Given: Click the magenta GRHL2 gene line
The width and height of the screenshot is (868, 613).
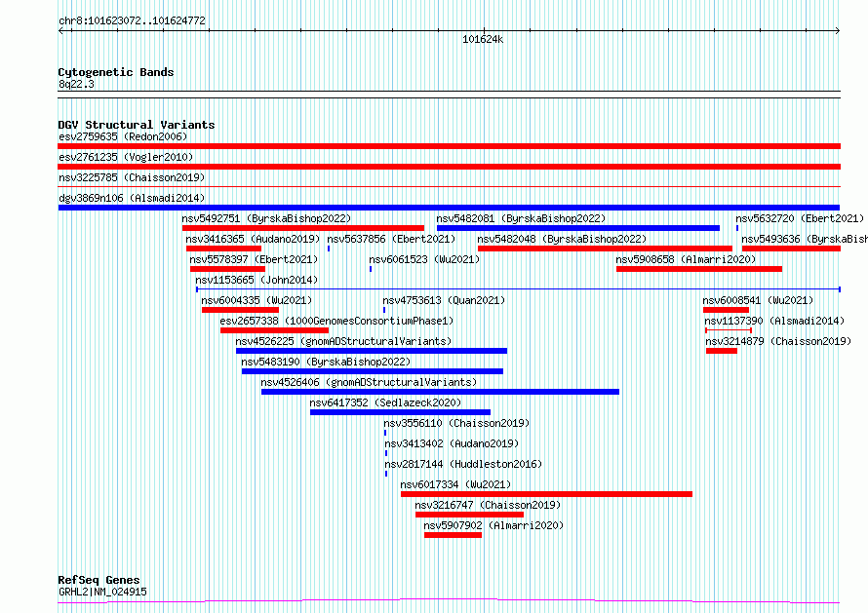Looking at the screenshot, I should pyautogui.click(x=449, y=601).
